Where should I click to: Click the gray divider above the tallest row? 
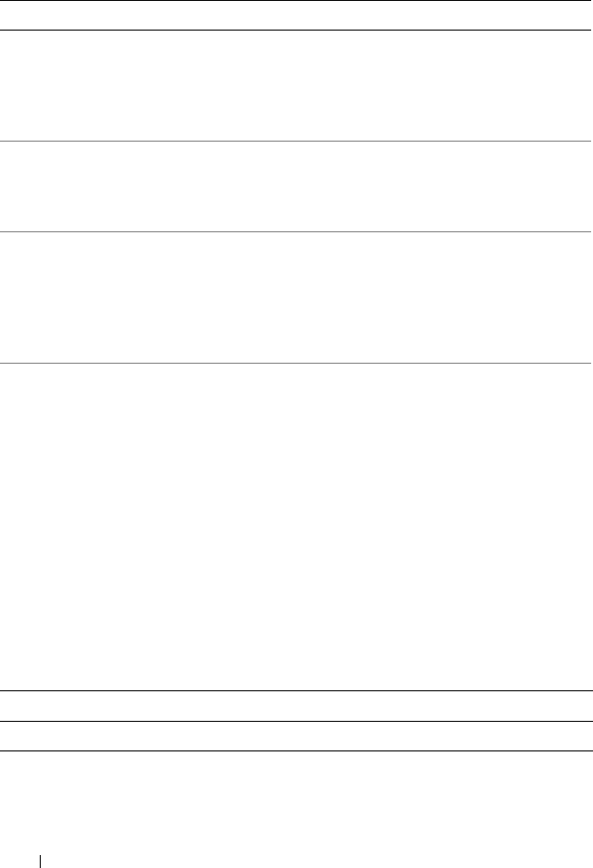click(296, 363)
